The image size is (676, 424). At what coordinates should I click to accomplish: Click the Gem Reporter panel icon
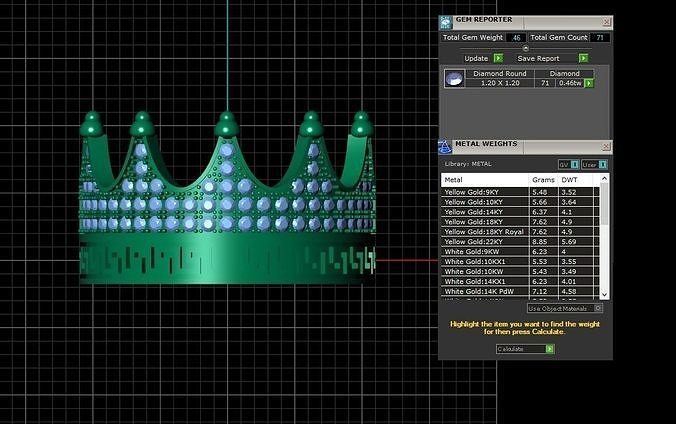(445, 22)
